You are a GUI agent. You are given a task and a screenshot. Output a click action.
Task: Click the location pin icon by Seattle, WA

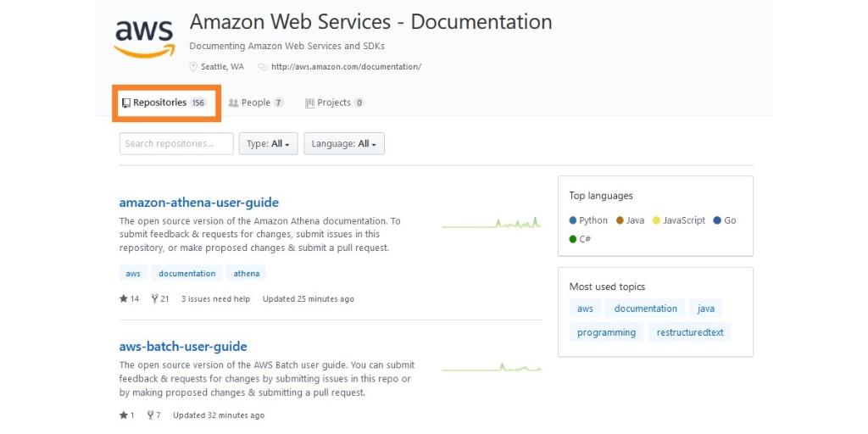coord(193,66)
